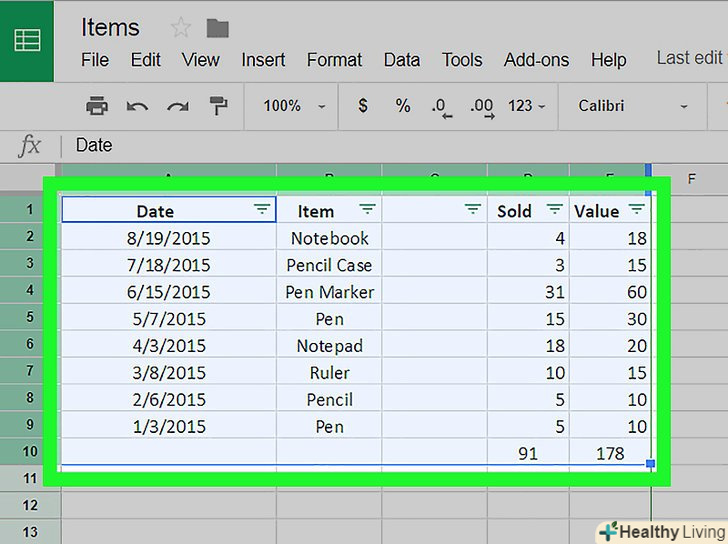This screenshot has width=728, height=544.
Task: Select the Notepad cell
Action: 329,346
